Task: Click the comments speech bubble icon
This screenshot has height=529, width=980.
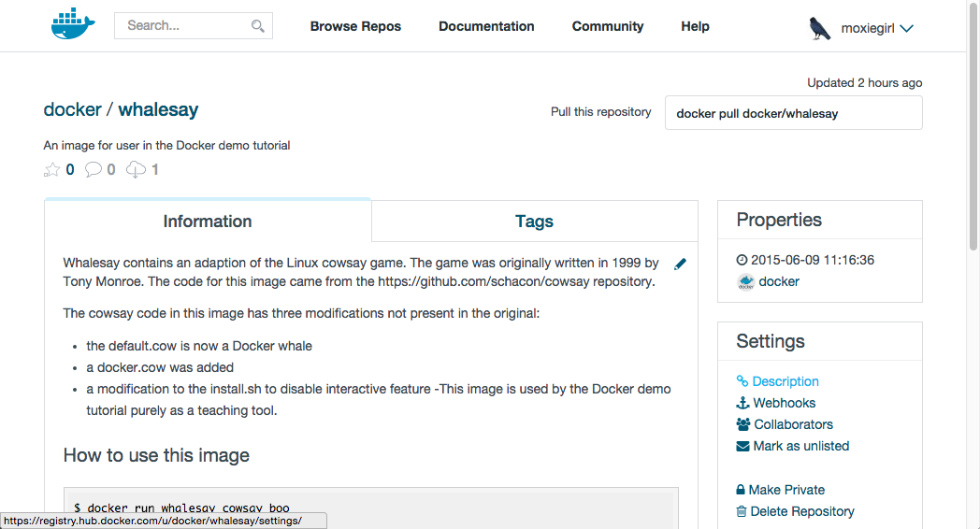Action: pyautogui.click(x=94, y=169)
